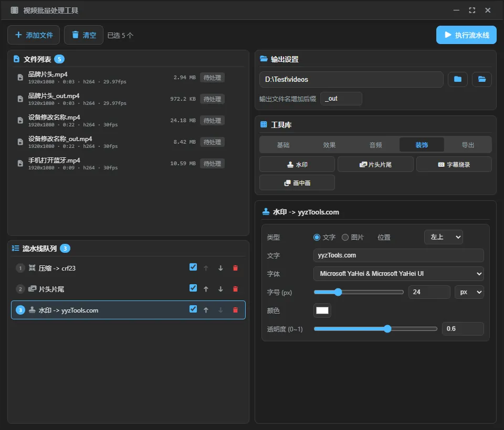Toggle the 水印 step checkbox

pos(193,309)
